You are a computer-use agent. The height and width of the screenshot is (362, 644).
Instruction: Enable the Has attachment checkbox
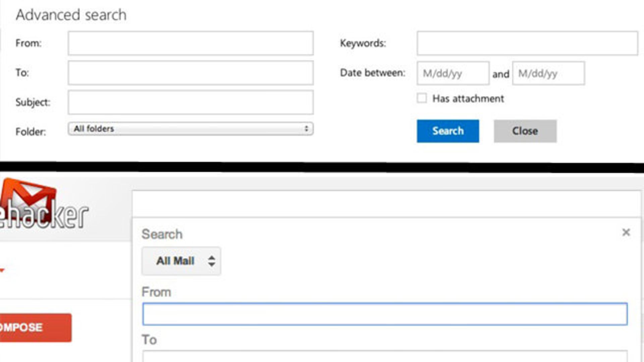(x=422, y=98)
